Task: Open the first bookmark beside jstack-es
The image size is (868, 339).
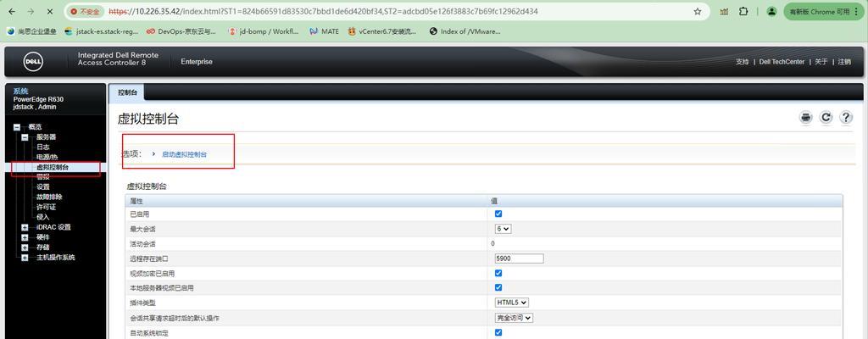Action: point(31,31)
